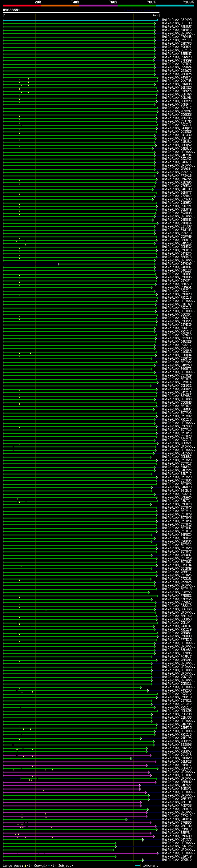
Task: Click the purple ~60% legend color bar
Action: coord(99,6)
